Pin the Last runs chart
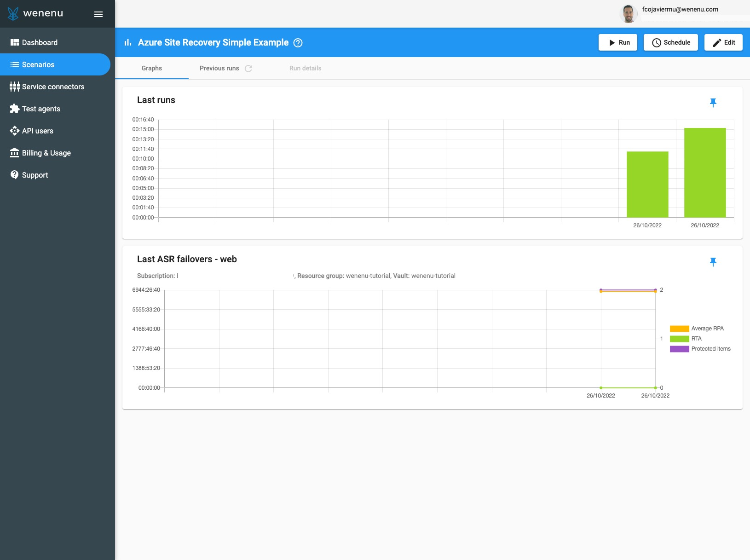The width and height of the screenshot is (750, 560). 713,103
